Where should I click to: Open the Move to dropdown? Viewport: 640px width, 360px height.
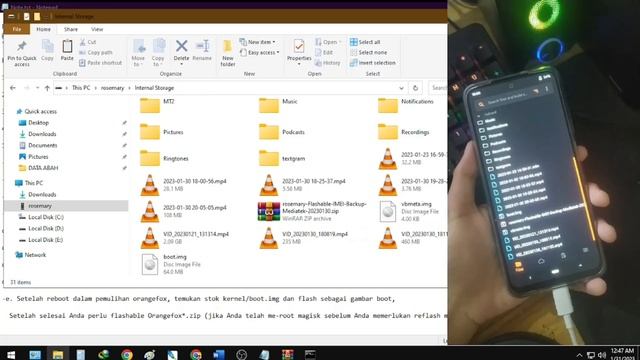coord(138,53)
